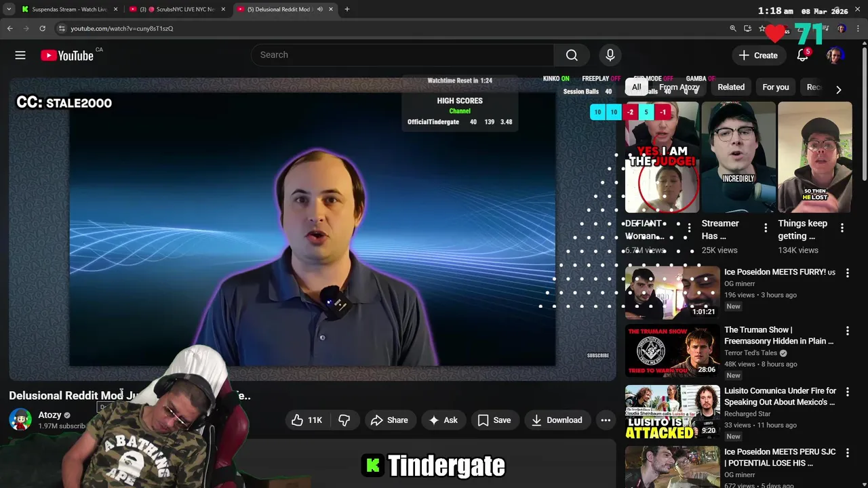Open The Truman Show video thumbnail

(x=672, y=350)
